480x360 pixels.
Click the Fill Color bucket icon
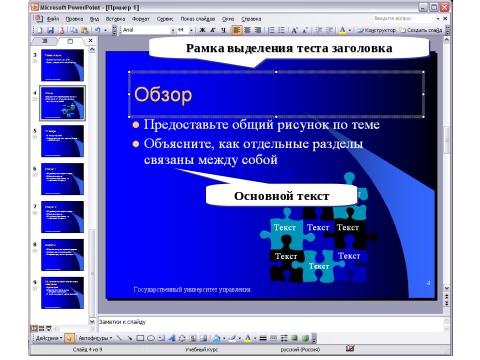click(217, 338)
